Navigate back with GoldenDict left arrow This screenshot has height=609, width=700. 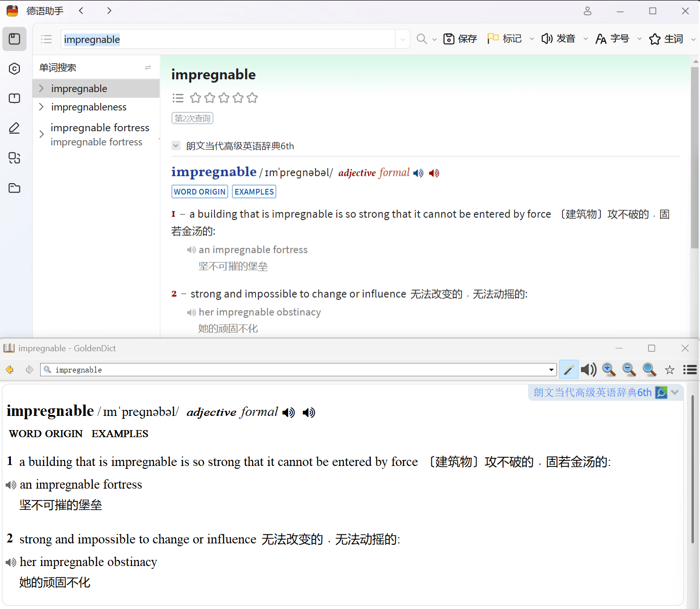tap(10, 370)
